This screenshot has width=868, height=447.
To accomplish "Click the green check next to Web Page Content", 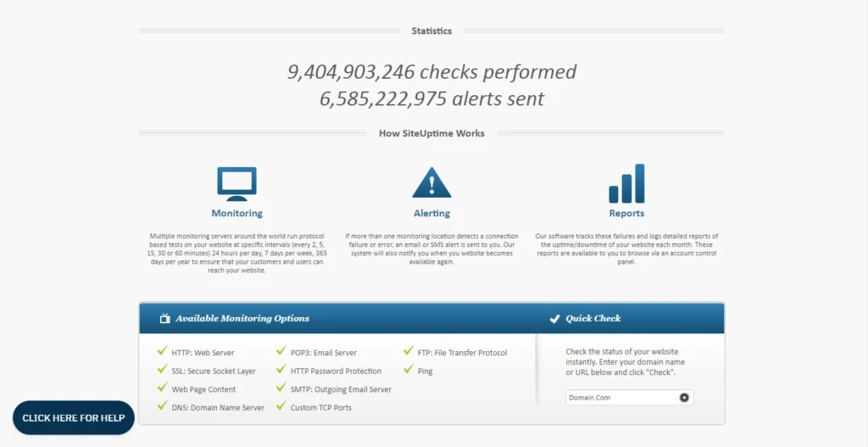I will click(x=162, y=387).
